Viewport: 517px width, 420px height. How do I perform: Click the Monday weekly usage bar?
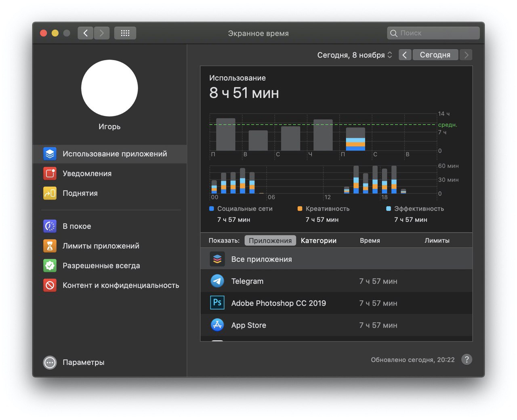coord(226,134)
